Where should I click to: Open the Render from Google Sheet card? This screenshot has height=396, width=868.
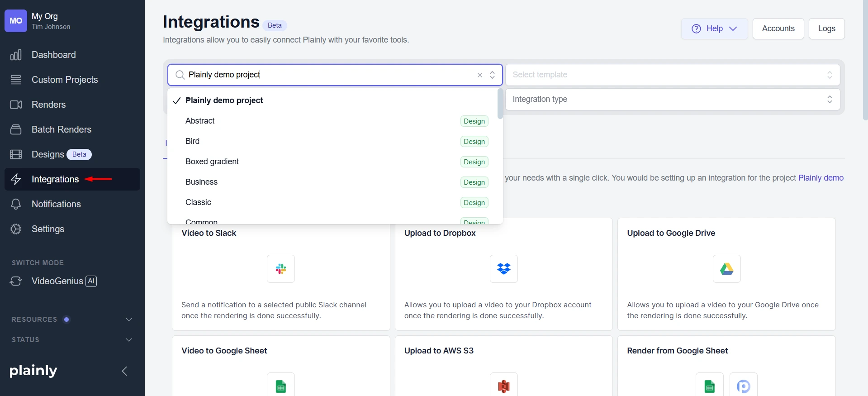click(726, 366)
